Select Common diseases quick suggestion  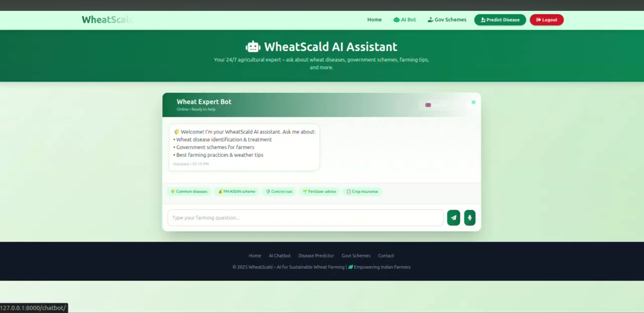tap(189, 191)
